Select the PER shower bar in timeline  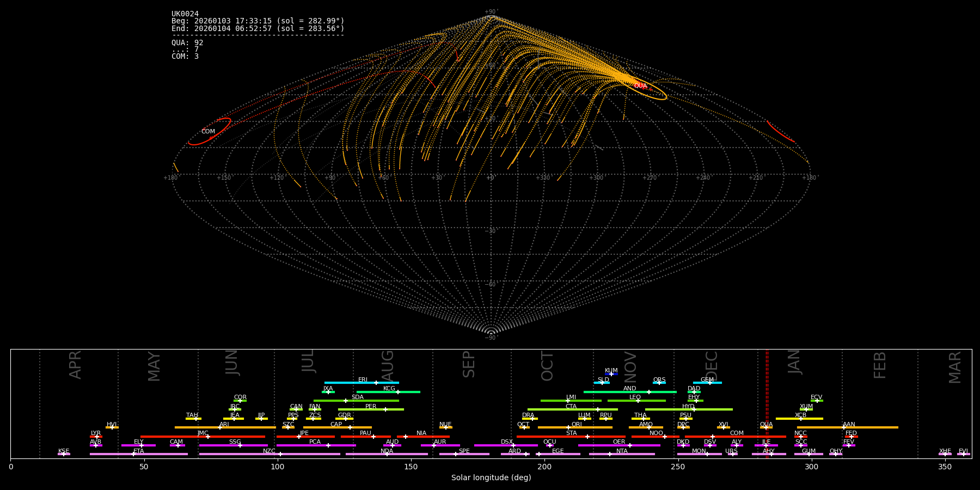click(x=370, y=409)
